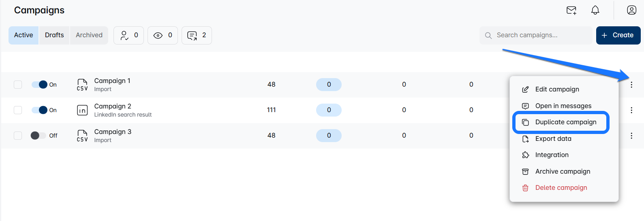Open the three-dot menu for Campaign 2
This screenshot has width=644, height=221.
[631, 110]
